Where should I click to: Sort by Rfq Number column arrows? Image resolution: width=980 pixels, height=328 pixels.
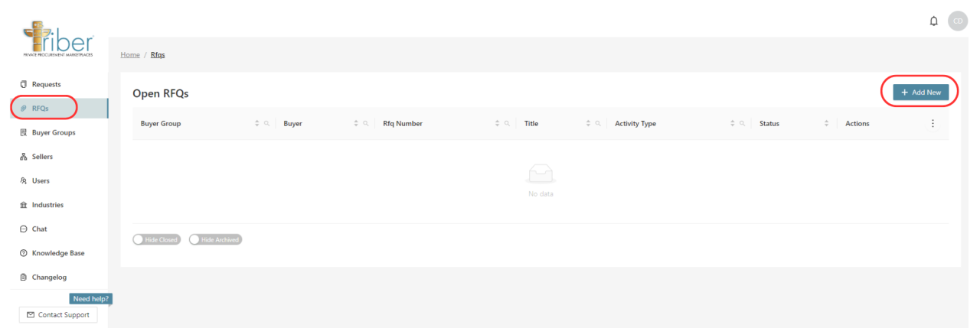point(498,124)
